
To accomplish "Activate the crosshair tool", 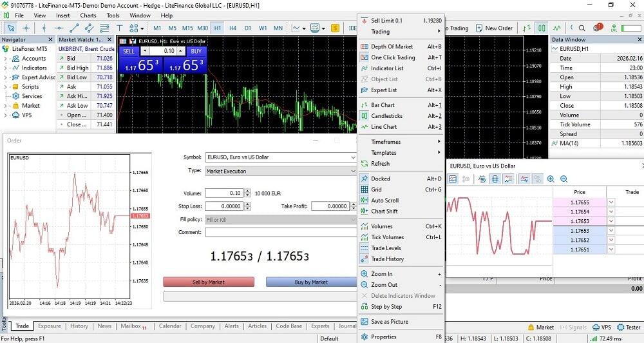I will [26, 28].
